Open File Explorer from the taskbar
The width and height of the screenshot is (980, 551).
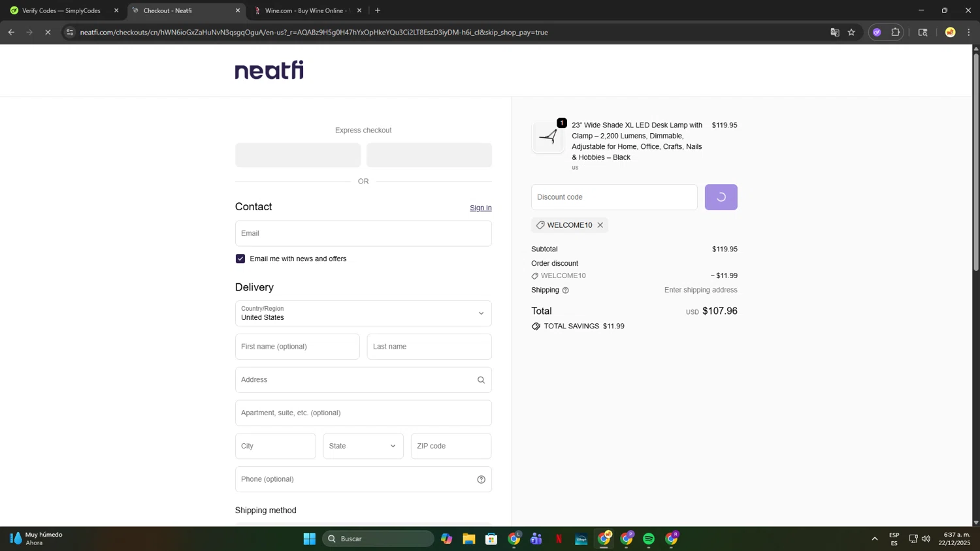point(469,539)
